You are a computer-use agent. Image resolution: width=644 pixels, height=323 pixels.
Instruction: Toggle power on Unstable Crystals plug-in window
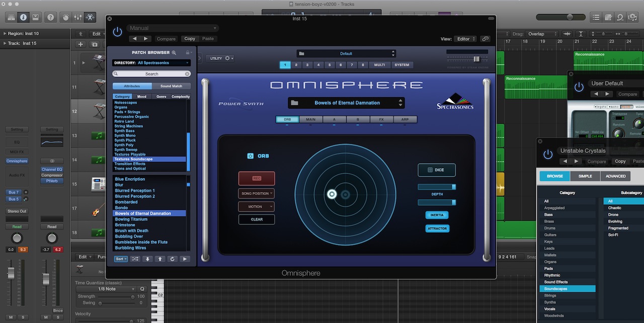(548, 154)
